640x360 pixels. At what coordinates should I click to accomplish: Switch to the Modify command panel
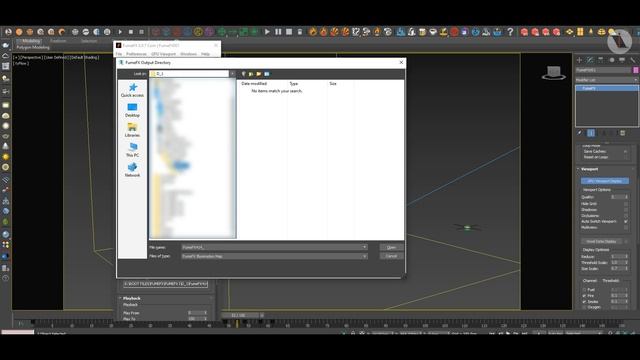pos(590,60)
